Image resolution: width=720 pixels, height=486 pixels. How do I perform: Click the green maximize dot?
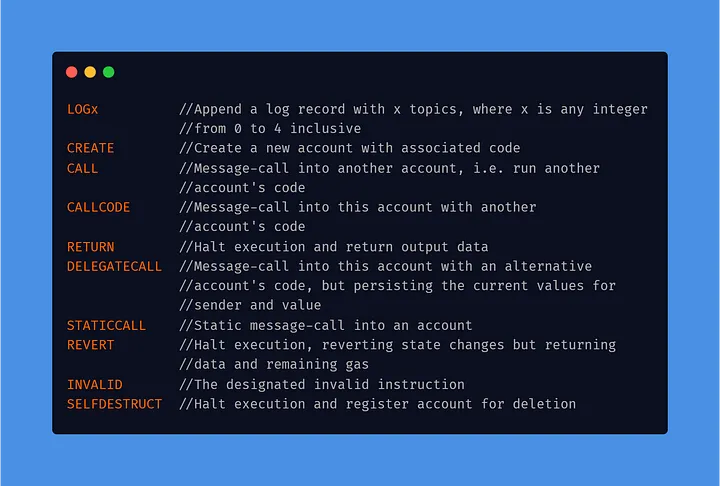click(108, 72)
